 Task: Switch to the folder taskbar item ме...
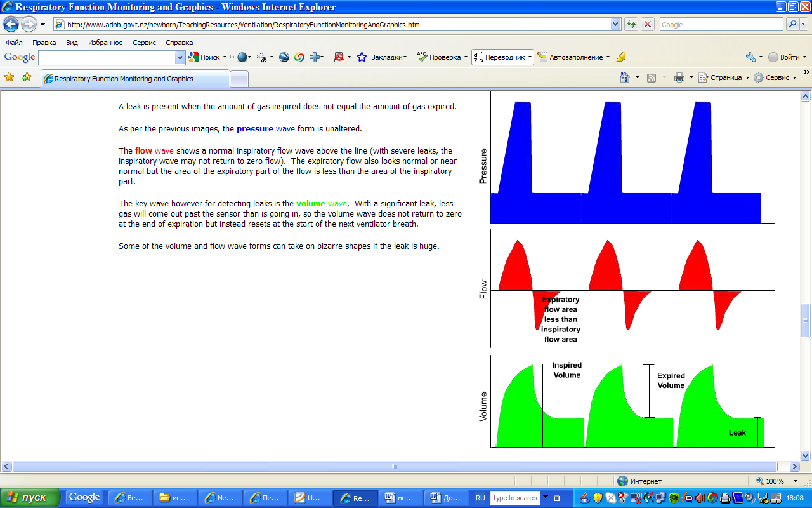174,498
